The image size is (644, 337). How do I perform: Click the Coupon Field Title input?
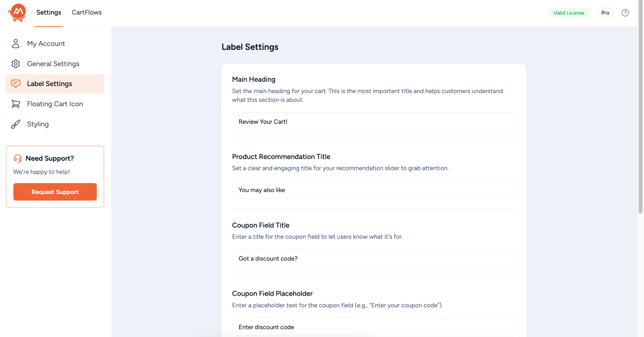coord(374,258)
